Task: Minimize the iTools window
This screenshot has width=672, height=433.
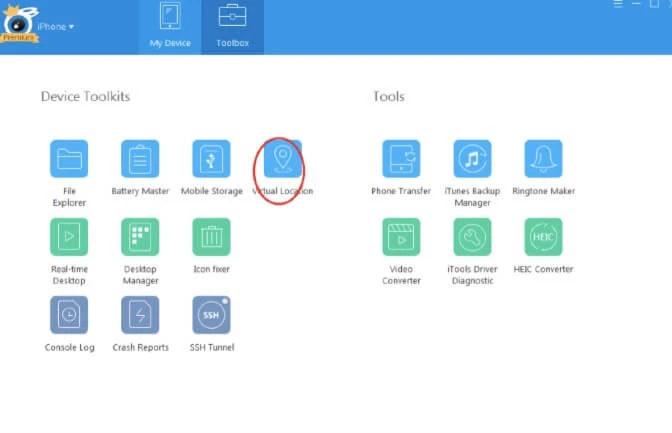Action: (636, 4)
